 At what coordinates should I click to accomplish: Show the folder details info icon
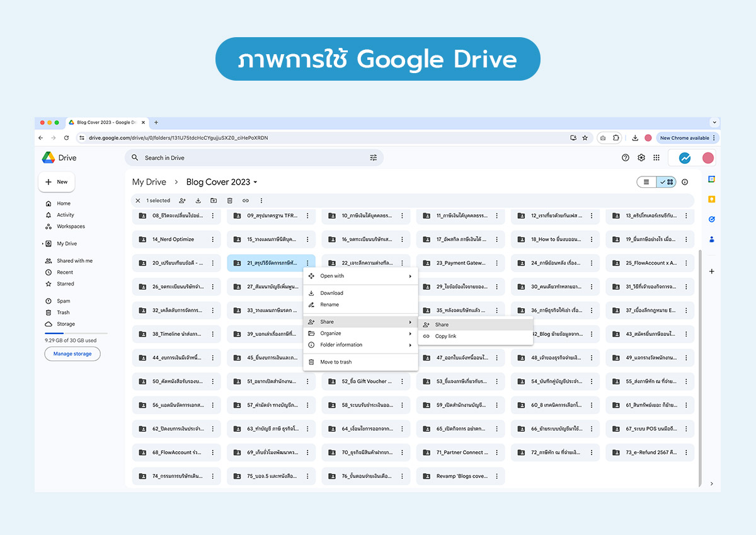(x=685, y=182)
